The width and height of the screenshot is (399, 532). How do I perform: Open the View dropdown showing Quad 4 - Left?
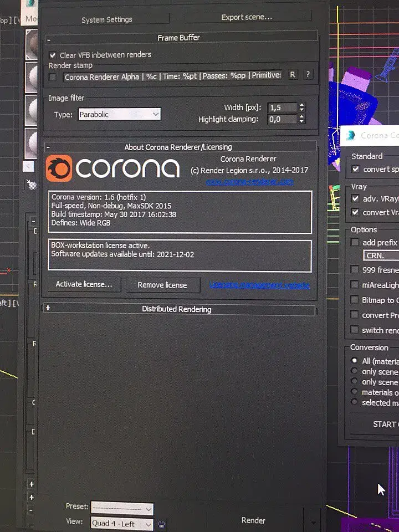click(122, 524)
